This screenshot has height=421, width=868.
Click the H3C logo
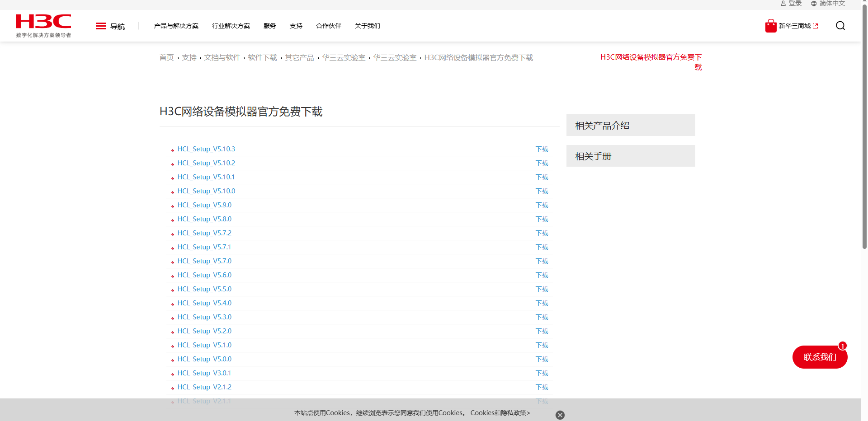point(43,26)
